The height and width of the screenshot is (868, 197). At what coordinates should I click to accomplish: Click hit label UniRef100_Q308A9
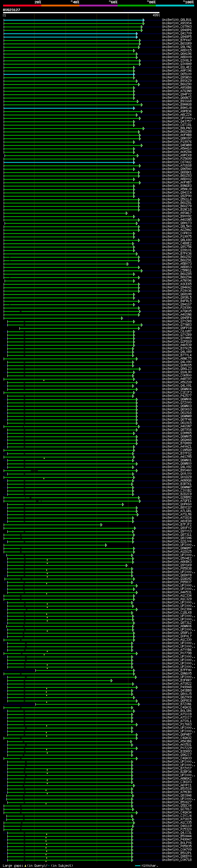177,64
